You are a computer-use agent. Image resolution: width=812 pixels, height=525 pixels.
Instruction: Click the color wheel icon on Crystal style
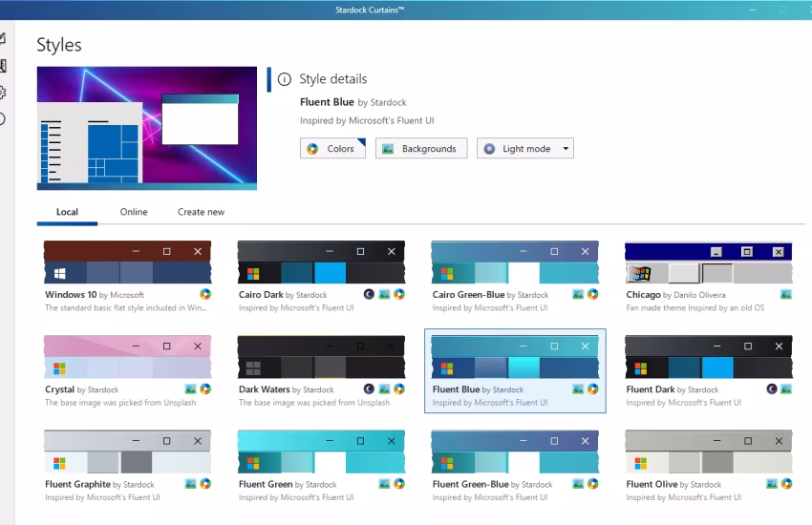pyautogui.click(x=205, y=388)
